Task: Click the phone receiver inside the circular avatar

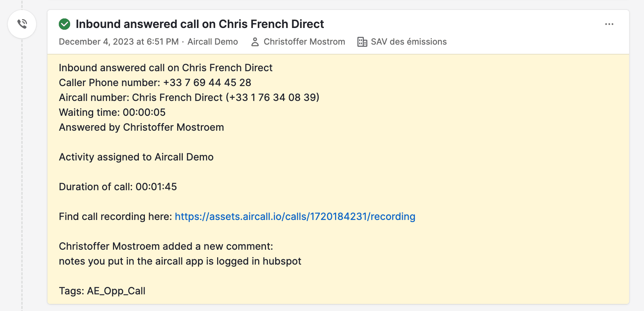Action: 22,24
